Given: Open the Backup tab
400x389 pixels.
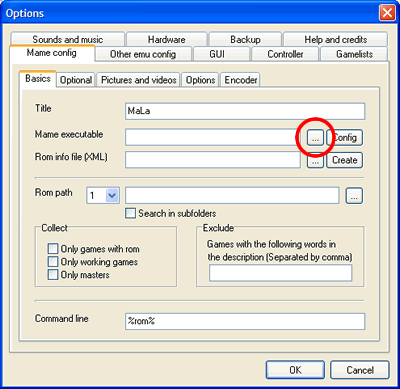Looking at the screenshot, I should (x=245, y=39).
